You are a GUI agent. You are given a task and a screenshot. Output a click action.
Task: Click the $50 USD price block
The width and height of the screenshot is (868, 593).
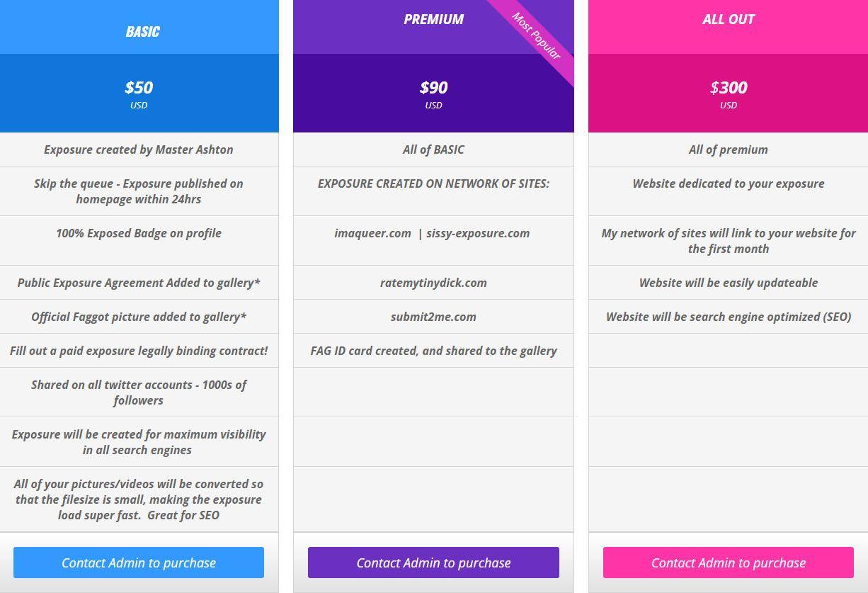pos(139,94)
